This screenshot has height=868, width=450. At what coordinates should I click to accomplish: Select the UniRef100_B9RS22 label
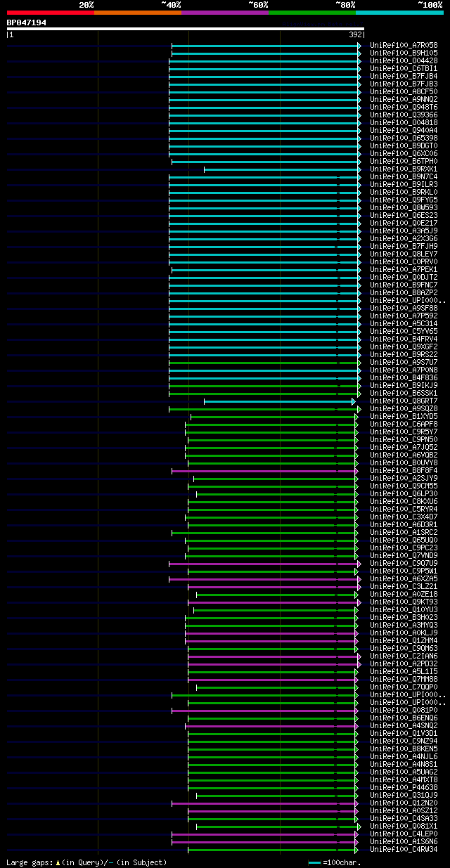(x=404, y=354)
